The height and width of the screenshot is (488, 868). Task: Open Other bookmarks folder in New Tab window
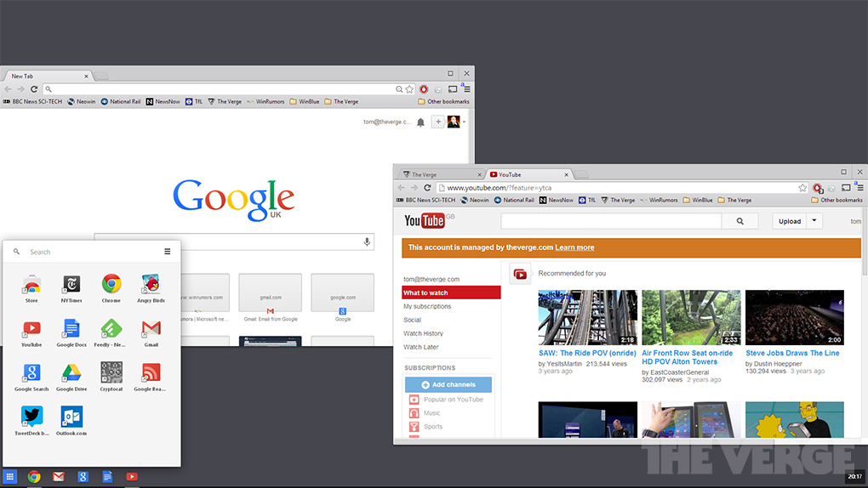(443, 102)
